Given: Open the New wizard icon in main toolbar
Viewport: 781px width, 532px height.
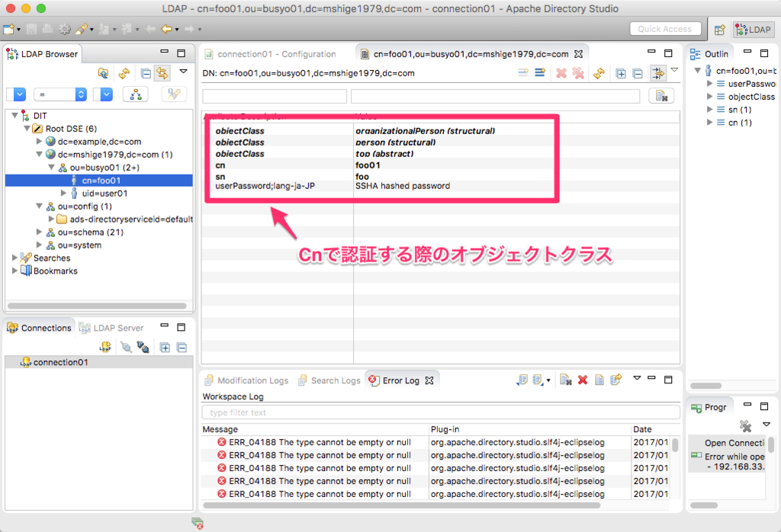Looking at the screenshot, I should tap(9, 30).
